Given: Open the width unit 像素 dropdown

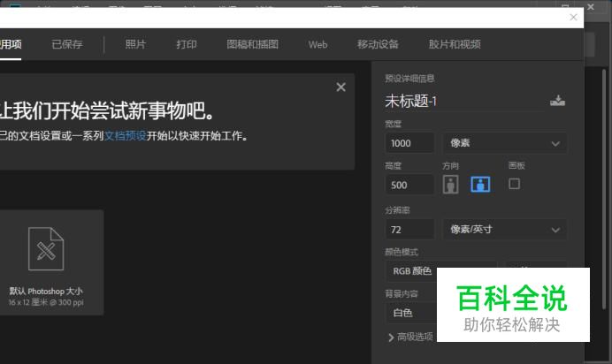Looking at the screenshot, I should (505, 143).
